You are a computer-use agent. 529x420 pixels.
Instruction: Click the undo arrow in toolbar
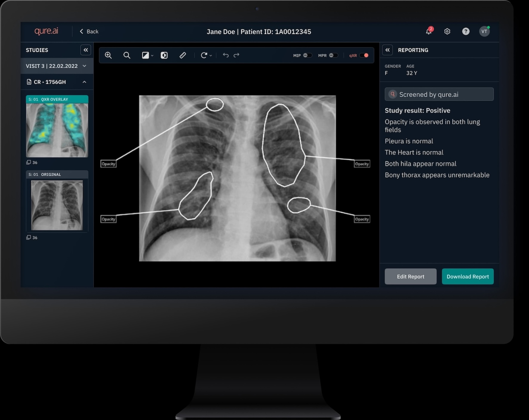coord(225,55)
